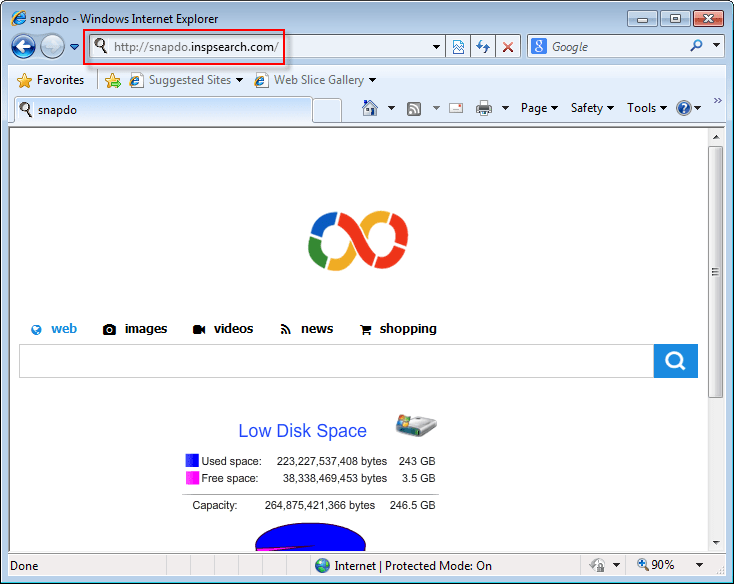Click into the snapdo search text field
Screen dimensions: 734x584
point(337,361)
